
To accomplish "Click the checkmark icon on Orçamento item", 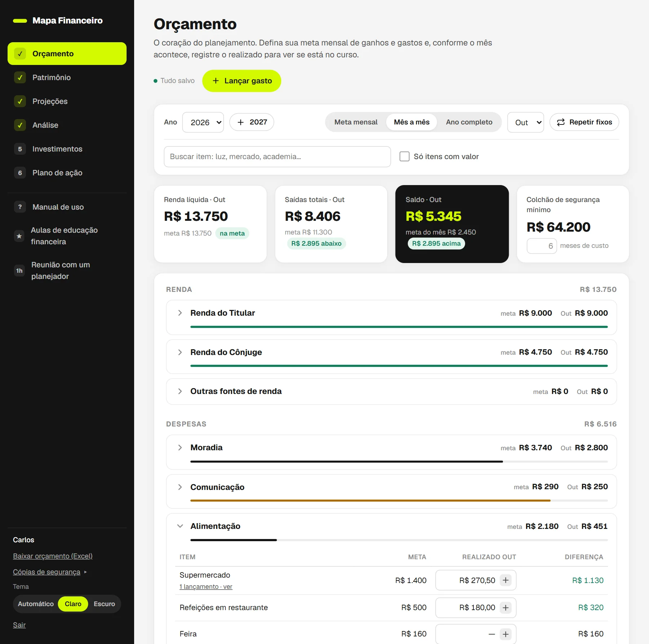I will [x=20, y=54].
